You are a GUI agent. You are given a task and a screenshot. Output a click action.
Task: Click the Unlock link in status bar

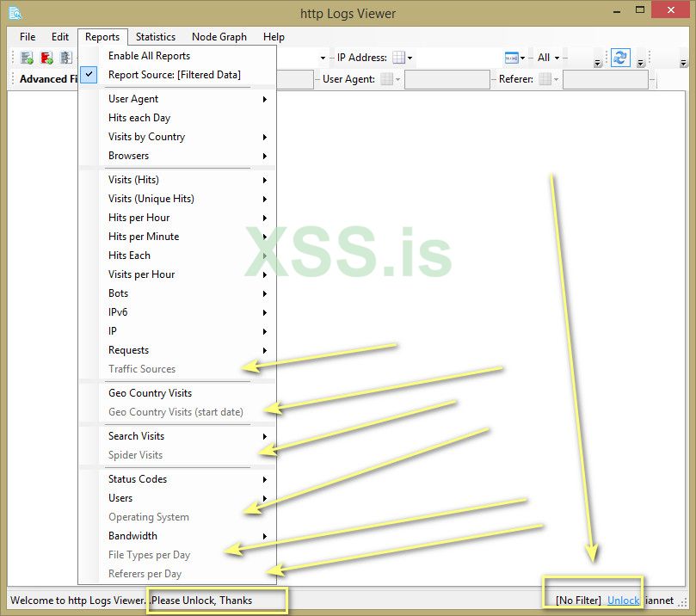623,601
